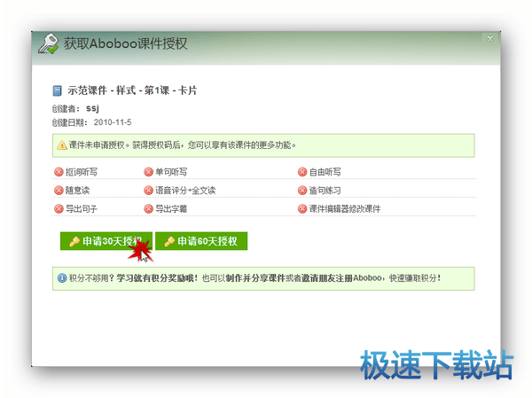532x398 pixels.
Task: Click the 制作并分享课件 bold text
Action: (256, 278)
